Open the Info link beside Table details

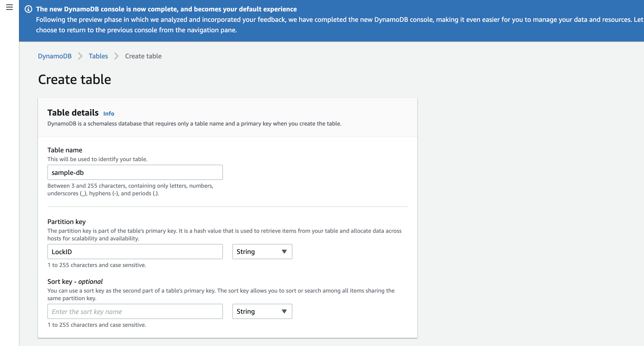point(109,114)
